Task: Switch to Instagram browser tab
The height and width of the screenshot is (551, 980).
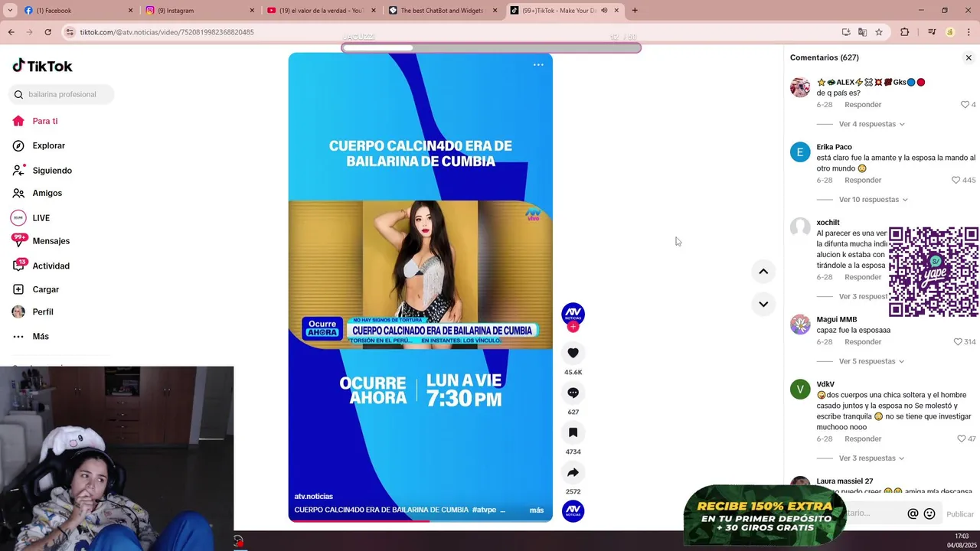Action: tap(201, 10)
